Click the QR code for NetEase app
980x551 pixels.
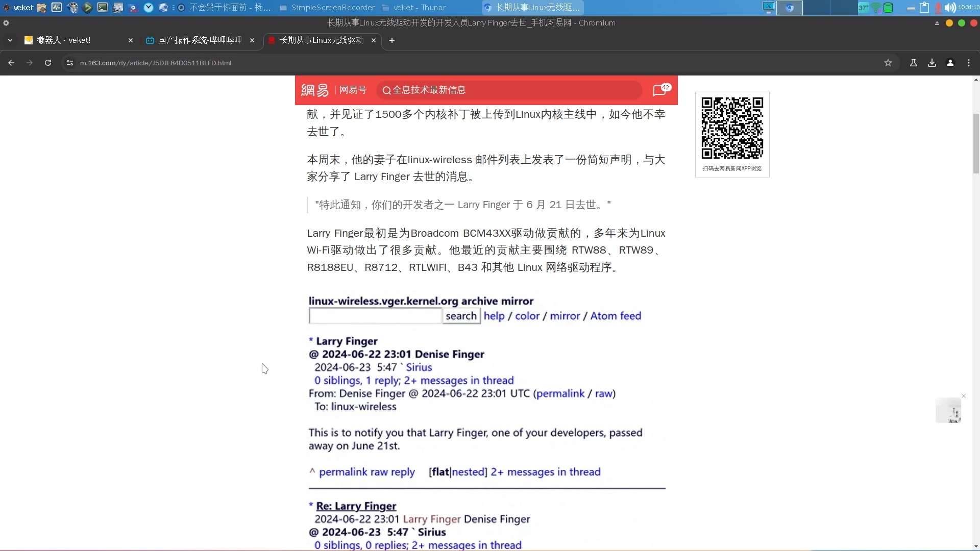click(x=732, y=129)
